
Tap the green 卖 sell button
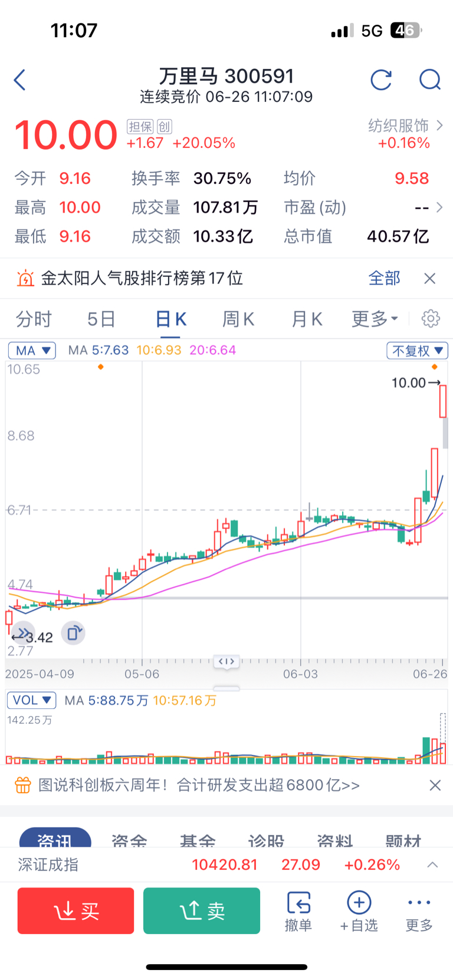[202, 911]
